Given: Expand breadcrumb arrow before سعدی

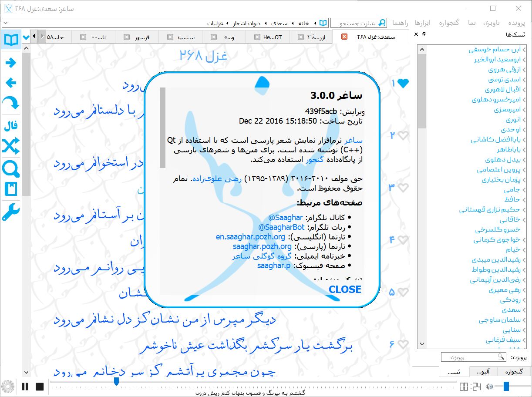Looking at the screenshot, I should tap(292, 23).
